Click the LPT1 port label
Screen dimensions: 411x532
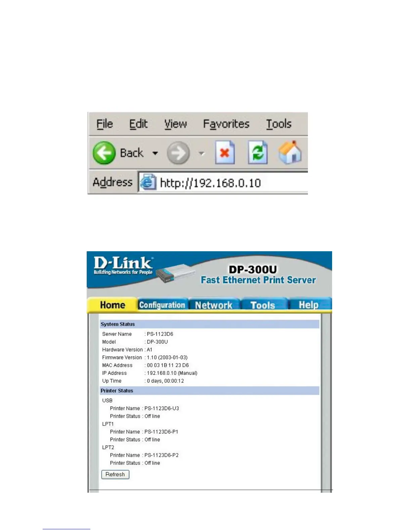[108, 424]
